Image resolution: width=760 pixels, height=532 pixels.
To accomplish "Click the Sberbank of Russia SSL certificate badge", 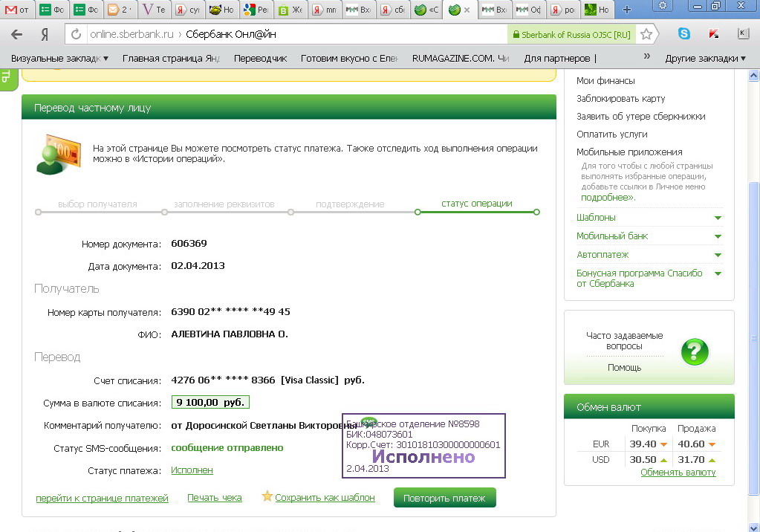I will pyautogui.click(x=572, y=34).
